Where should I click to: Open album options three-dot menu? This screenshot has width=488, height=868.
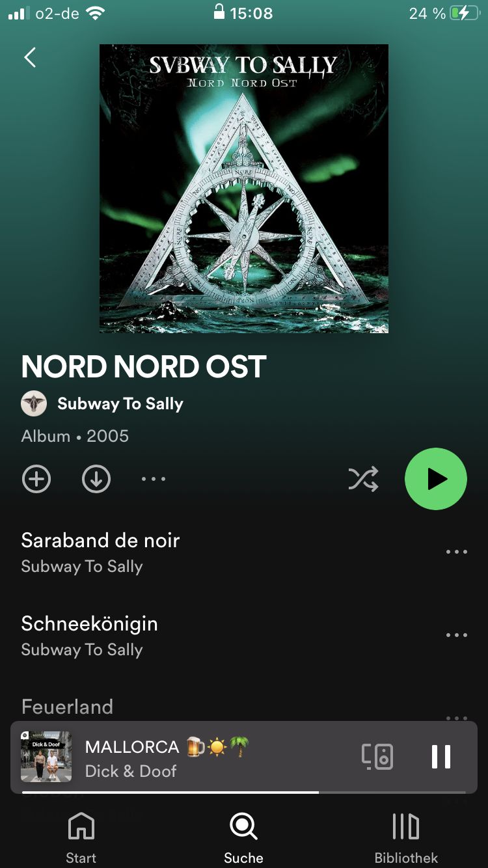154,479
